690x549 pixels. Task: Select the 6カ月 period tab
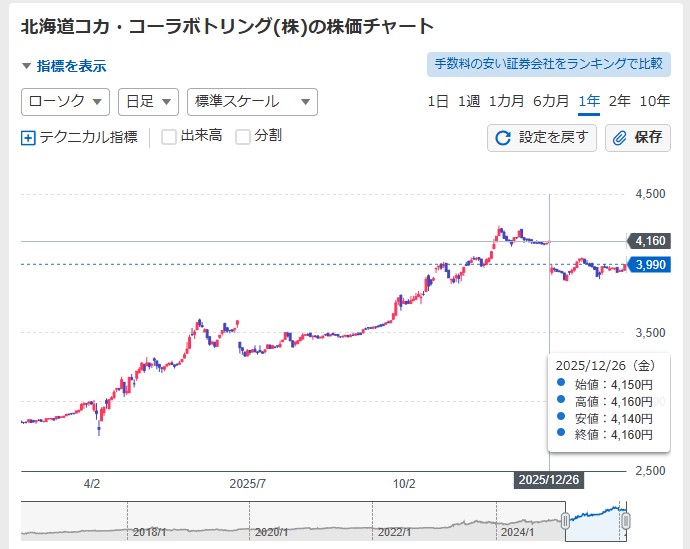[x=551, y=101]
